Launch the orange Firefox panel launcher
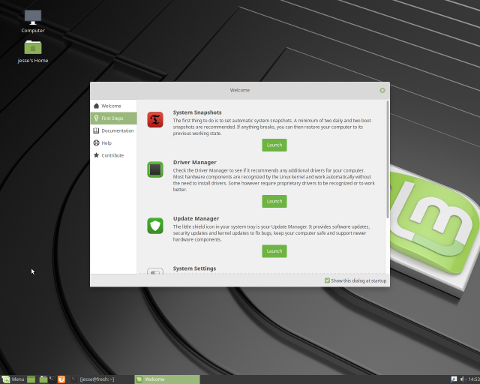Image resolution: width=480 pixels, height=384 pixels. [x=61, y=379]
